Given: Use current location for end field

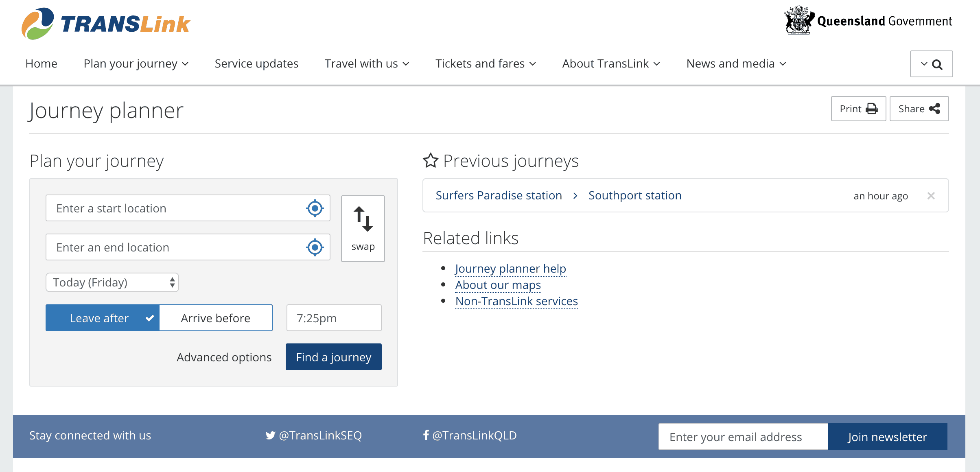Looking at the screenshot, I should [x=315, y=247].
